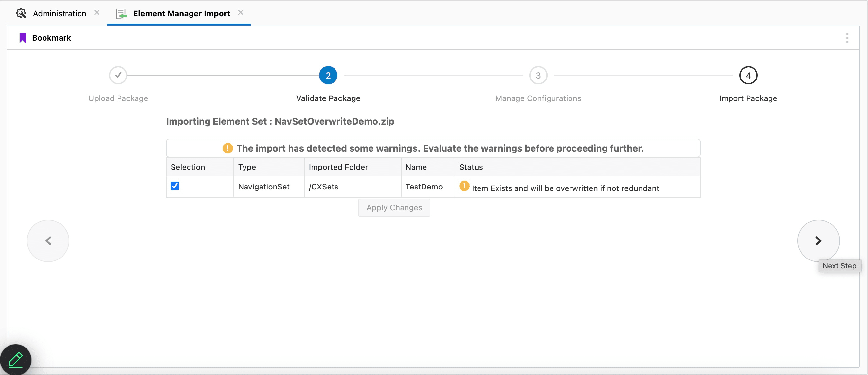The width and height of the screenshot is (868, 375).
Task: Switch to the Administration tab
Action: [59, 13]
